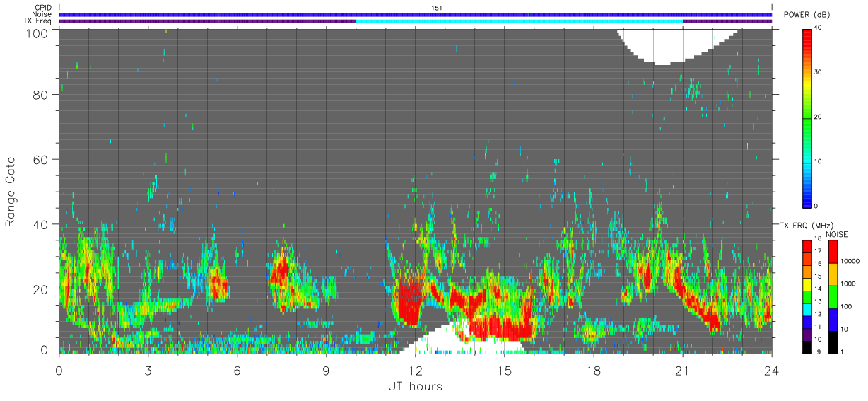Click the 13 tick on the TX FRQ legend
The height and width of the screenshot is (401, 868).
(817, 301)
